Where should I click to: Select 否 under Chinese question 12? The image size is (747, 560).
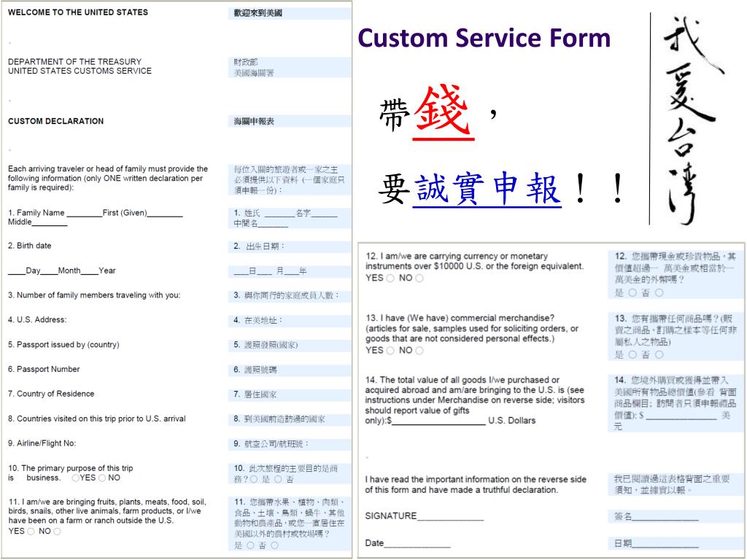(x=659, y=293)
